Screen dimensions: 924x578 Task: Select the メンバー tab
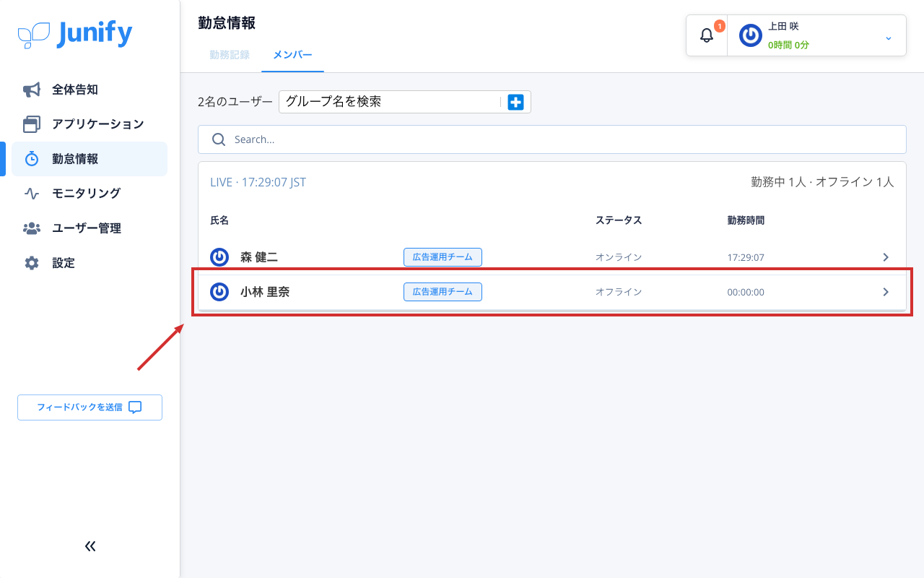[x=292, y=55]
